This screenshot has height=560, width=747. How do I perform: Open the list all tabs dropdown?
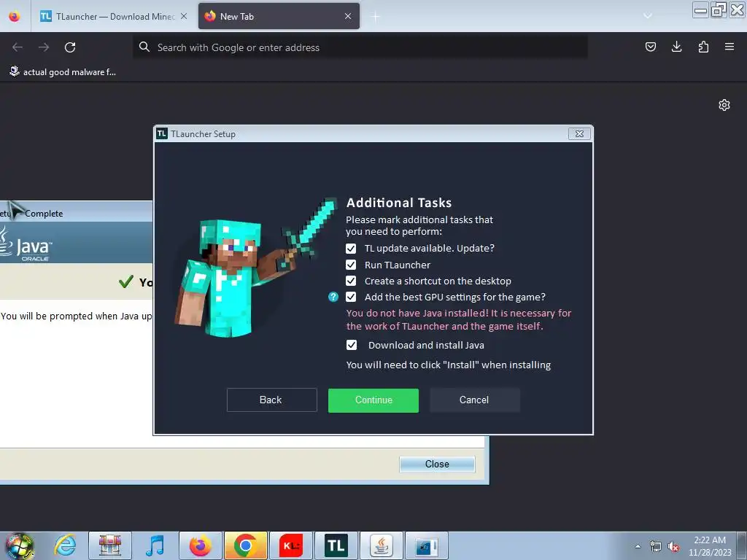coord(648,16)
